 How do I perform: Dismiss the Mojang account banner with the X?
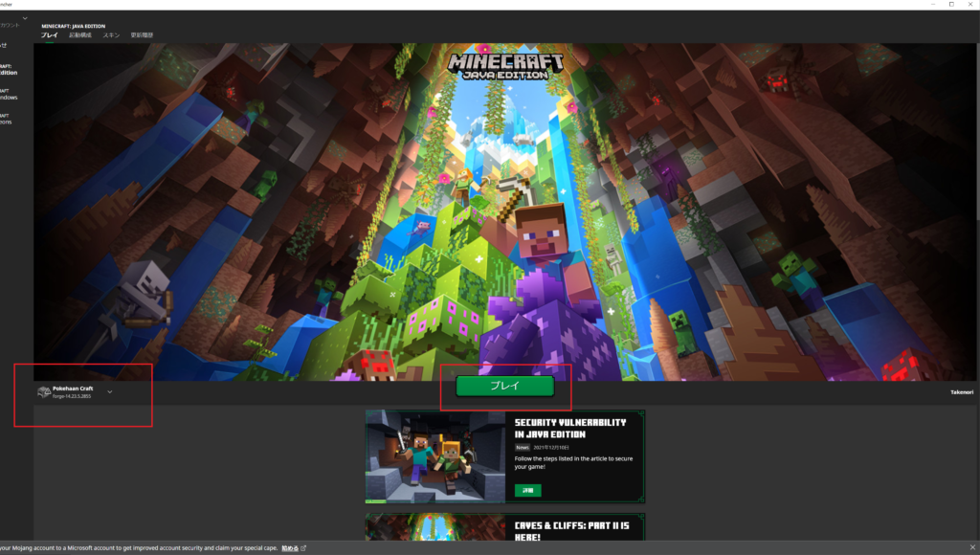click(x=973, y=548)
